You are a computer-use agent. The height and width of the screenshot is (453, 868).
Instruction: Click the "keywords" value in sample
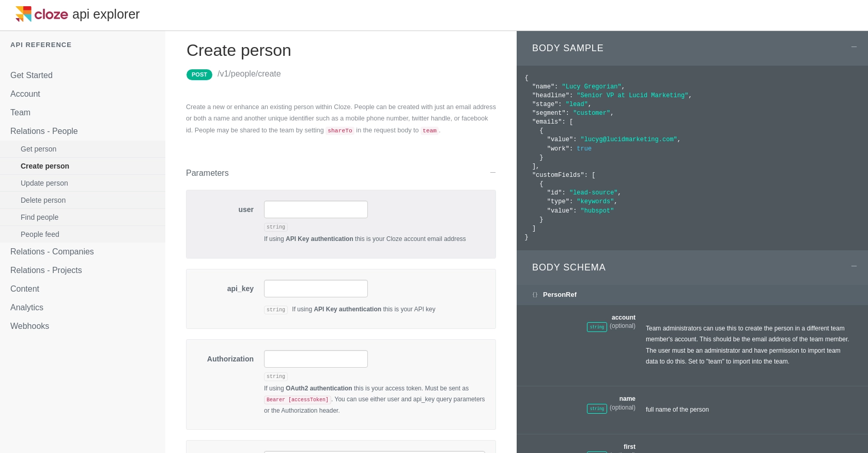point(595,202)
